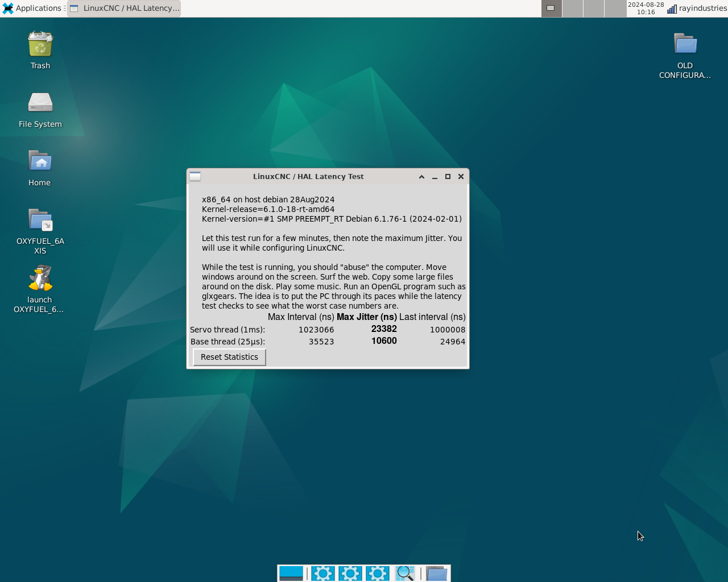The image size is (728, 582).
Task: Minimize the HAL Latency Test window
Action: [435, 177]
